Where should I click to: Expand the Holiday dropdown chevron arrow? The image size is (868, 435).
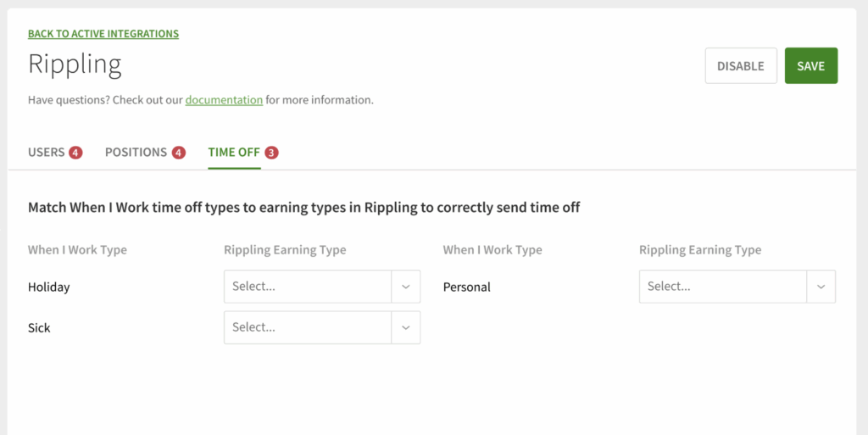pos(406,287)
